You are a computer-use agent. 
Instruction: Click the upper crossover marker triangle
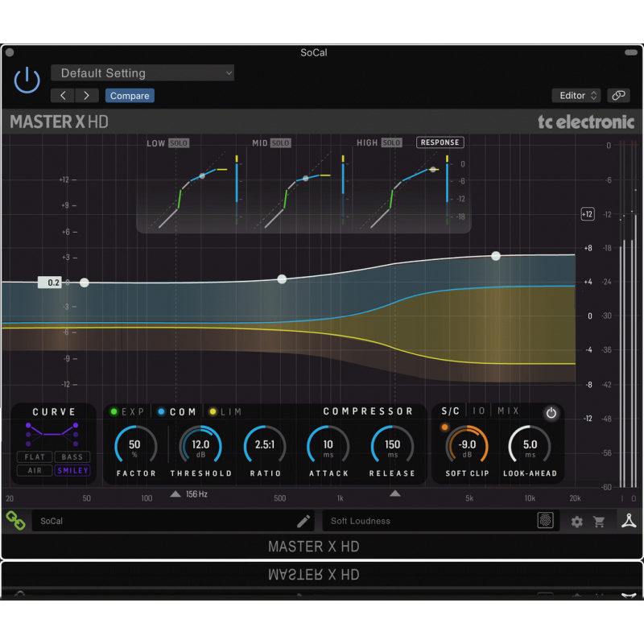394,493
